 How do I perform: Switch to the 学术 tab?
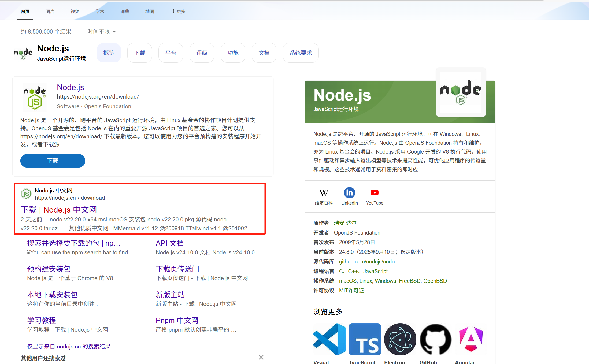click(100, 11)
